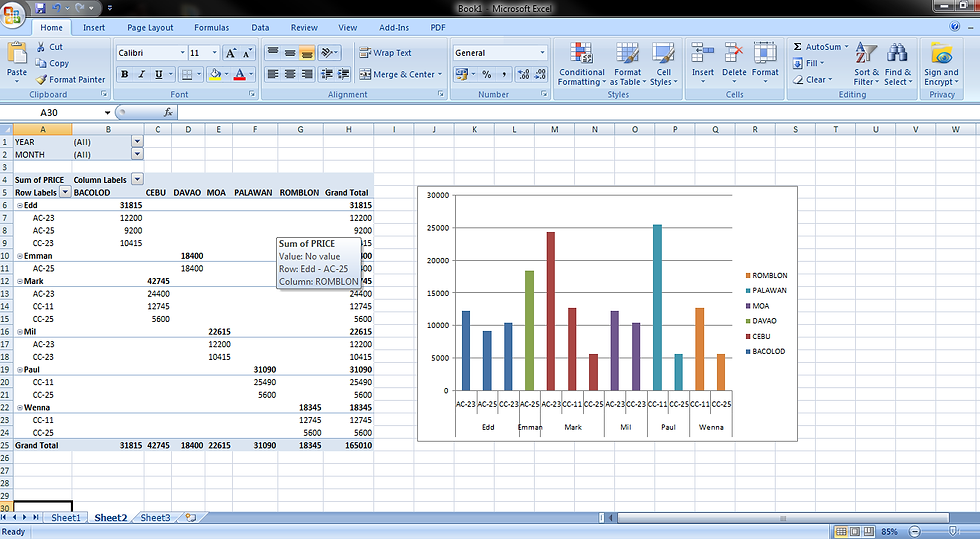Image resolution: width=980 pixels, height=539 pixels.
Task: Click the zoom out minus button
Action: [x=914, y=531]
